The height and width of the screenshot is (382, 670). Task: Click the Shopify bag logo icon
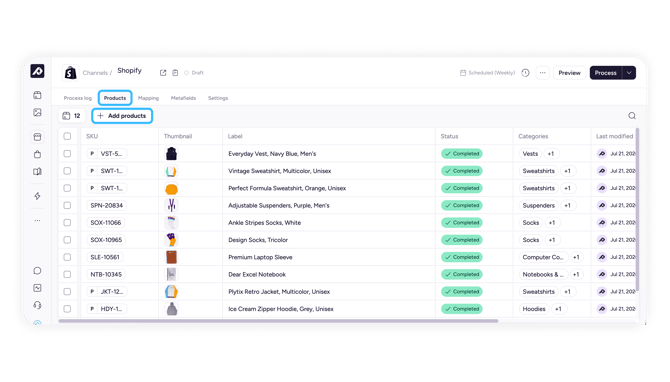coord(71,73)
